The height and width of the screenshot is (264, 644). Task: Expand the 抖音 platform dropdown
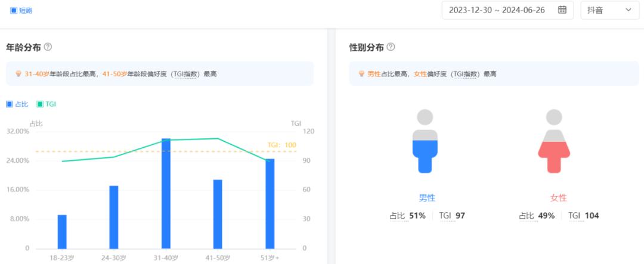(610, 10)
